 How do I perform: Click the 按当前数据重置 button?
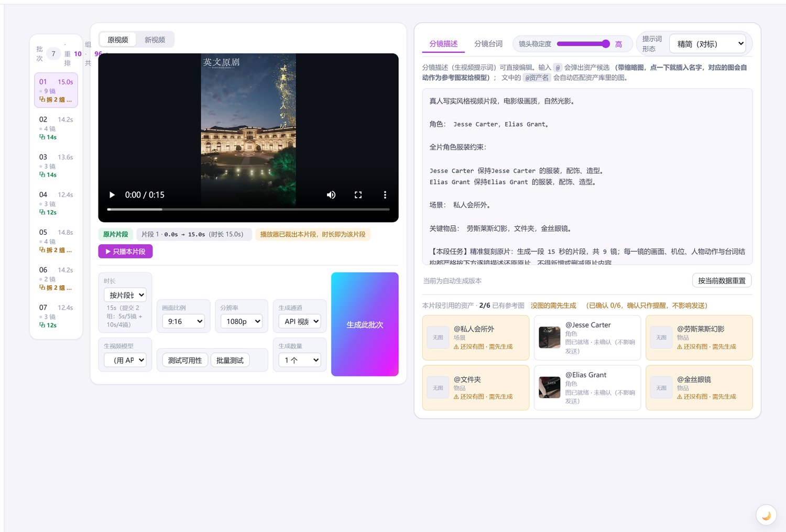(722, 280)
